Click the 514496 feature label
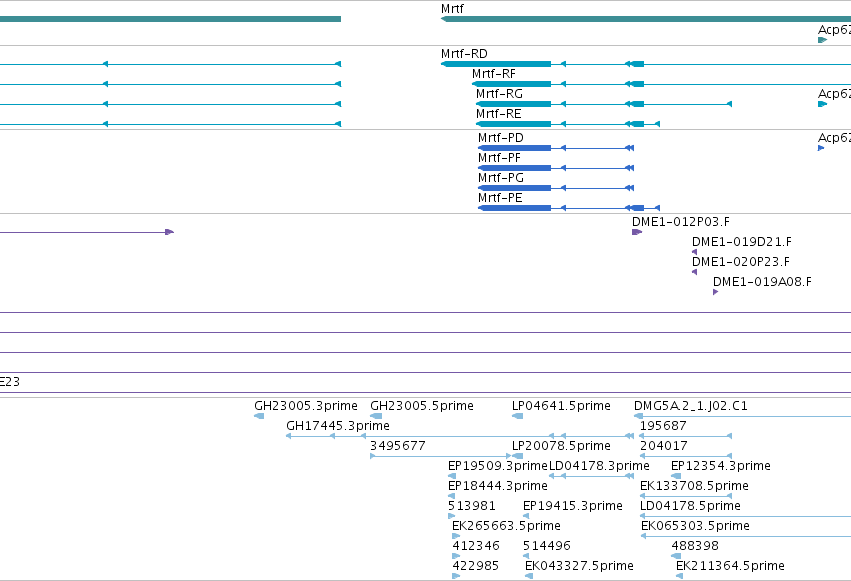This screenshot has width=851, height=581. [547, 546]
